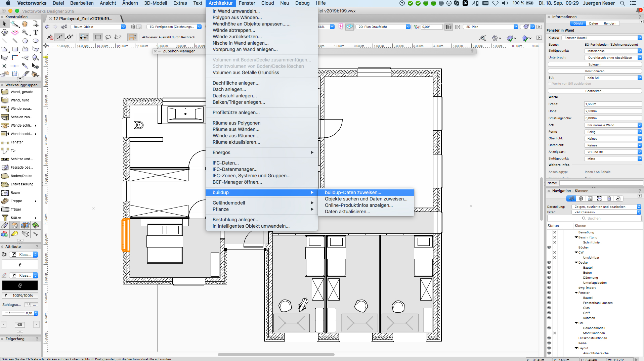Select the Locus point tool
Viewport: 644px width, 361px height.
coord(4,66)
